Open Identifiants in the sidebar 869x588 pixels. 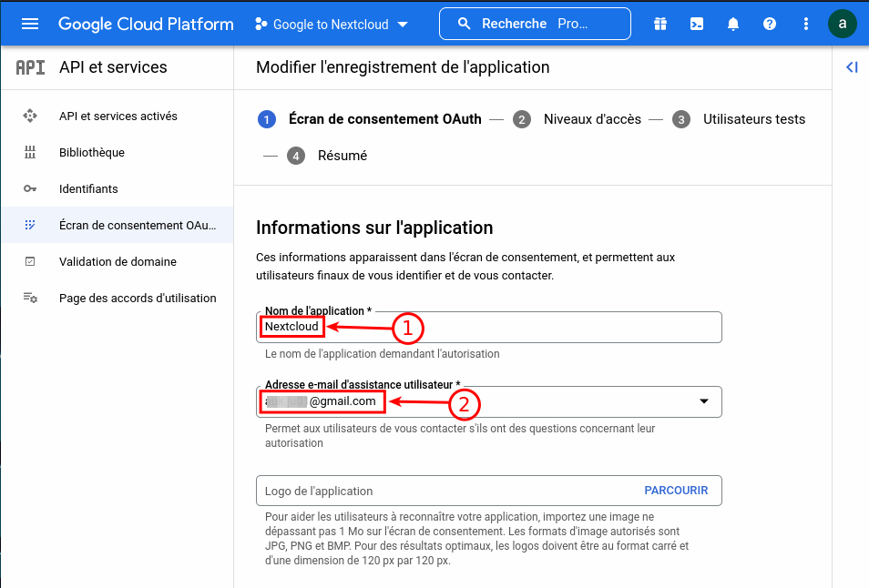[x=117, y=188]
